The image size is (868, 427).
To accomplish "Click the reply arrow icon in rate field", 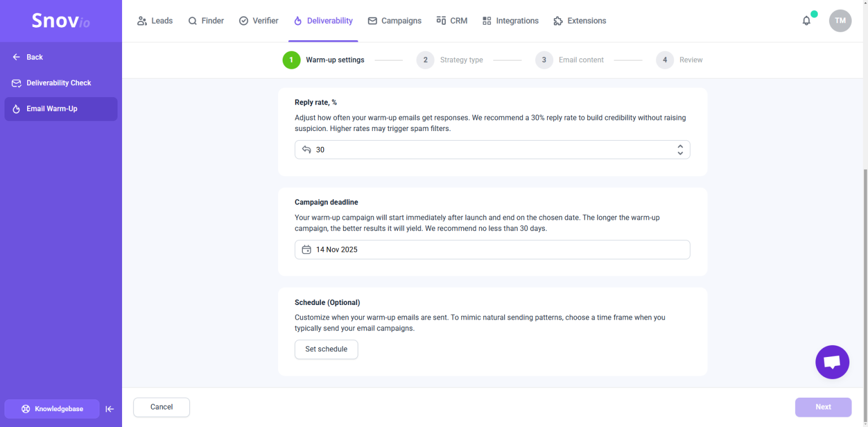I will pyautogui.click(x=306, y=150).
